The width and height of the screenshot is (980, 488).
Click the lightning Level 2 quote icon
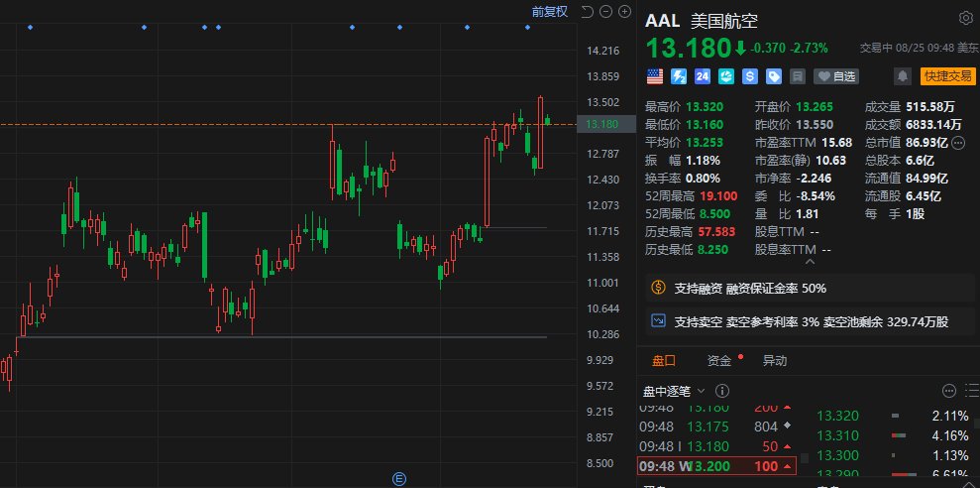click(679, 76)
